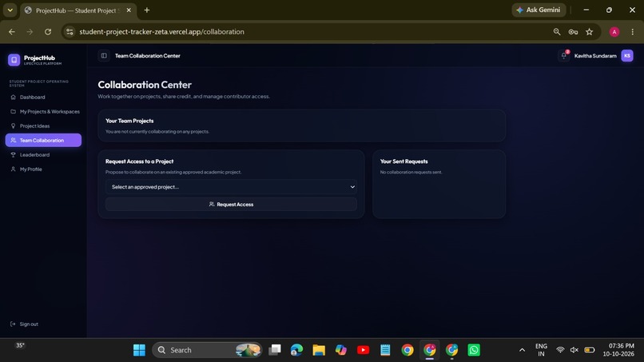Image resolution: width=644 pixels, height=362 pixels.
Task: Reload the current page
Action: pyautogui.click(x=48, y=32)
